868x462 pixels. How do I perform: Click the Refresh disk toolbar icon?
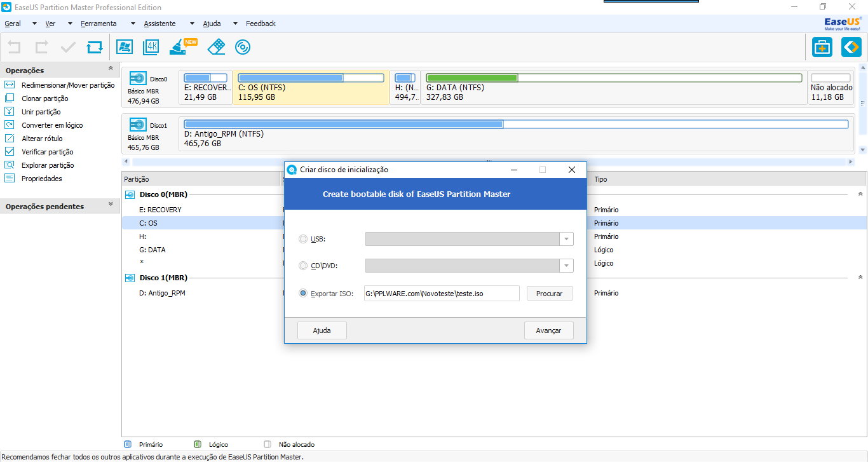95,47
